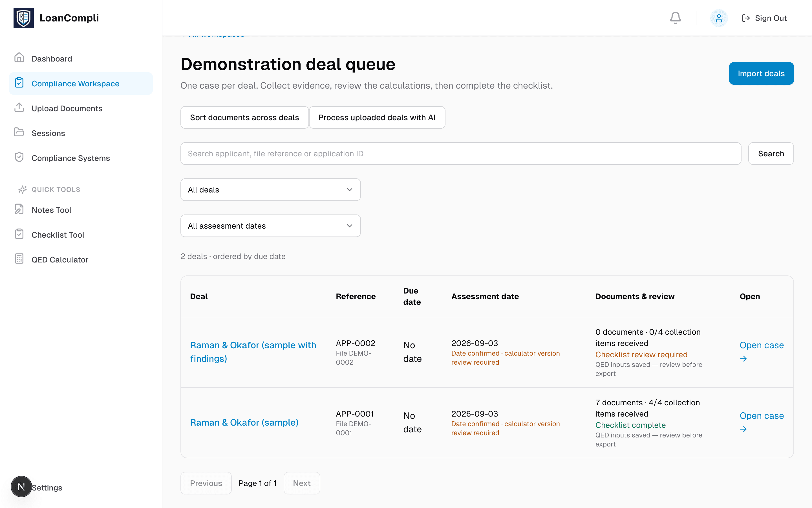The image size is (812, 508).
Task: Click Checklist review required status
Action: [x=641, y=354]
